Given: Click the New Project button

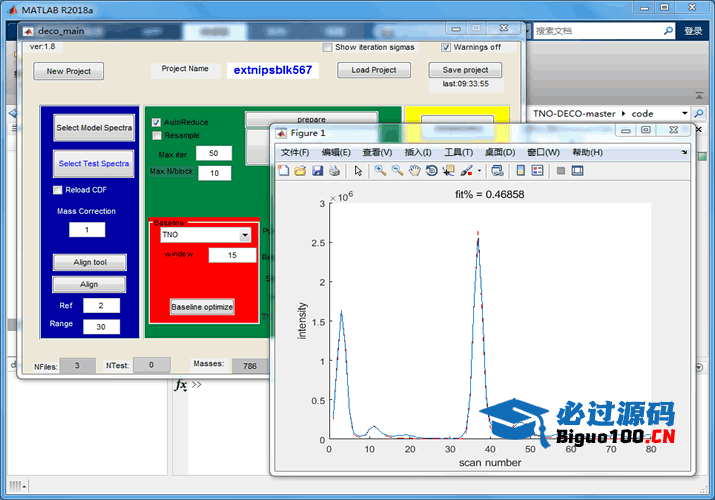Looking at the screenshot, I should coord(68,72).
